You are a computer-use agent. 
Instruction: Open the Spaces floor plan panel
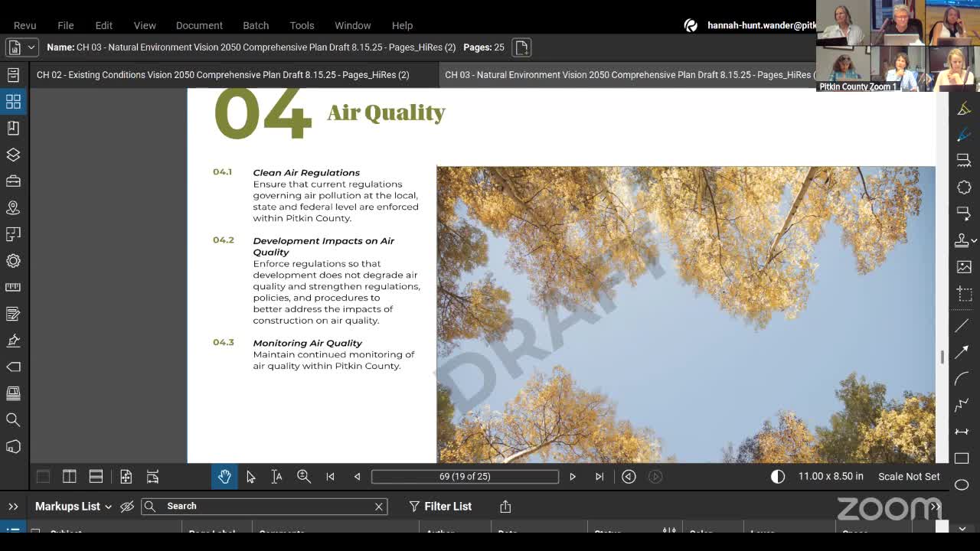coord(13,234)
